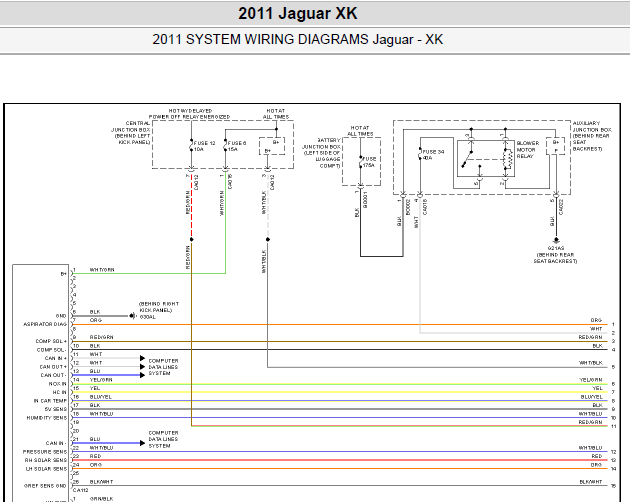This screenshot has height=502, width=630.
Task: Click "COMPUTER DATA LINES SYSTEM" beside CAN IN - line
Action: pos(163,439)
